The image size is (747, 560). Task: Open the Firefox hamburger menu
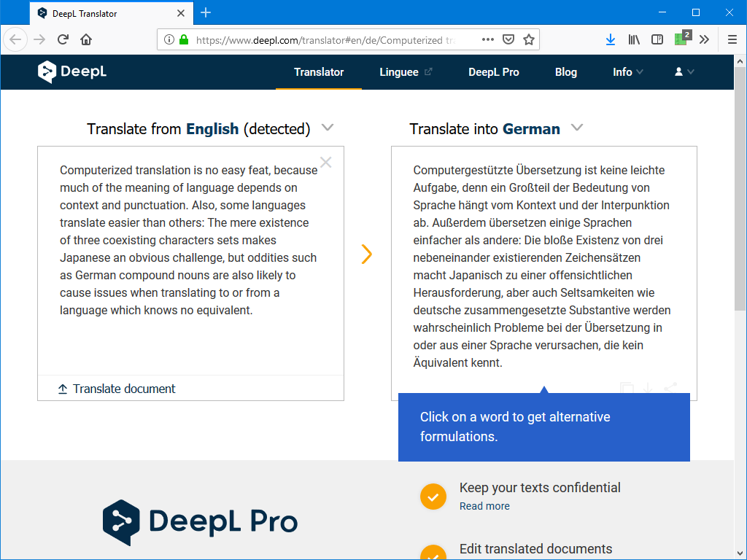(732, 39)
